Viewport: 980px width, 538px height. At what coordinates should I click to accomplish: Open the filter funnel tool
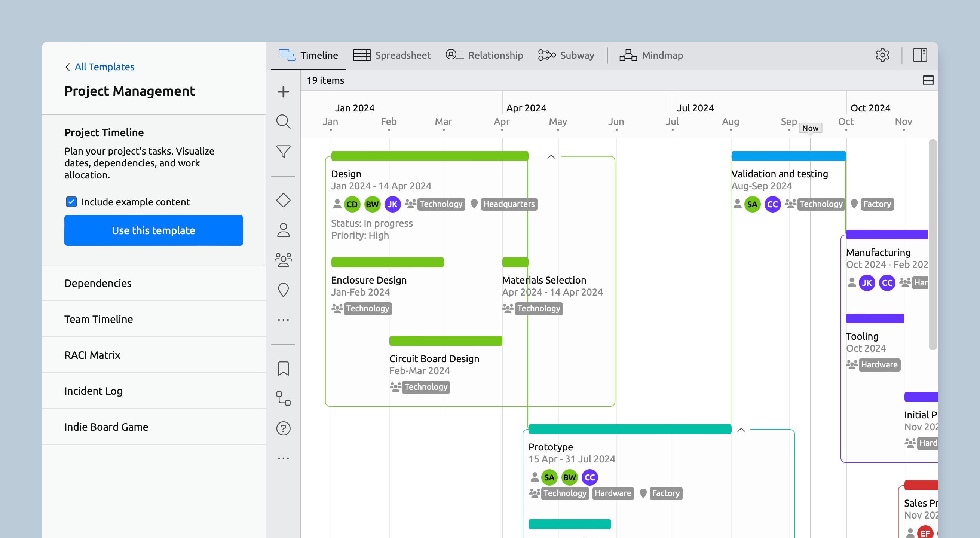click(x=283, y=152)
